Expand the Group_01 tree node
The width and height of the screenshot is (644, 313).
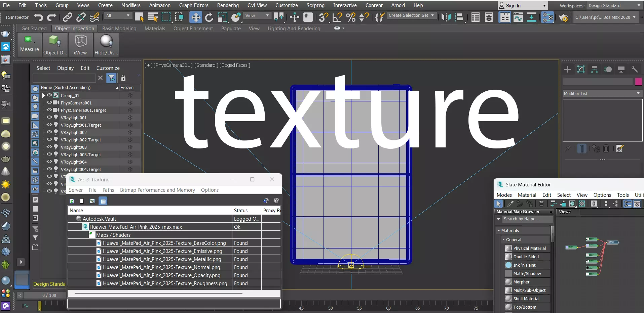43,95
